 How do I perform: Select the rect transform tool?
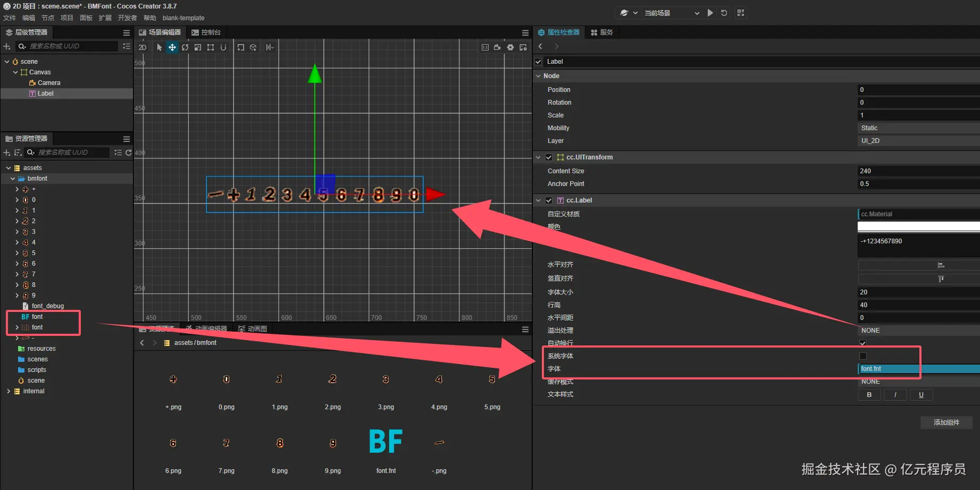click(x=211, y=47)
